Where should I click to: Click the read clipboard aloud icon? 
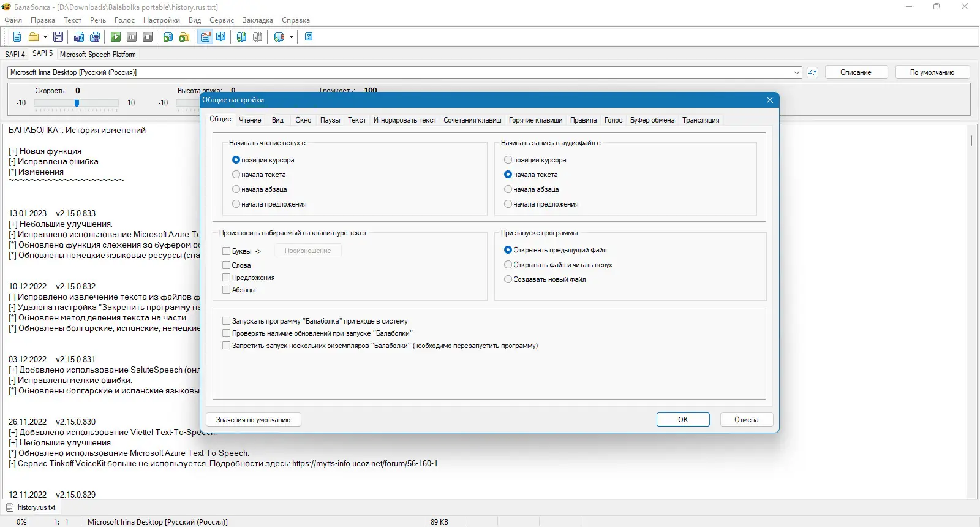pos(168,37)
